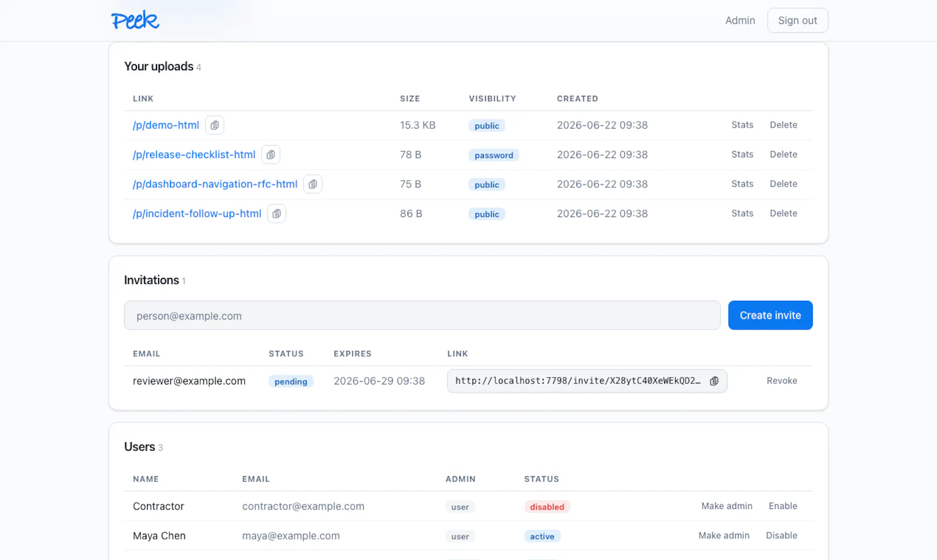
Task: Delete the release-checklist-html upload
Action: (784, 154)
